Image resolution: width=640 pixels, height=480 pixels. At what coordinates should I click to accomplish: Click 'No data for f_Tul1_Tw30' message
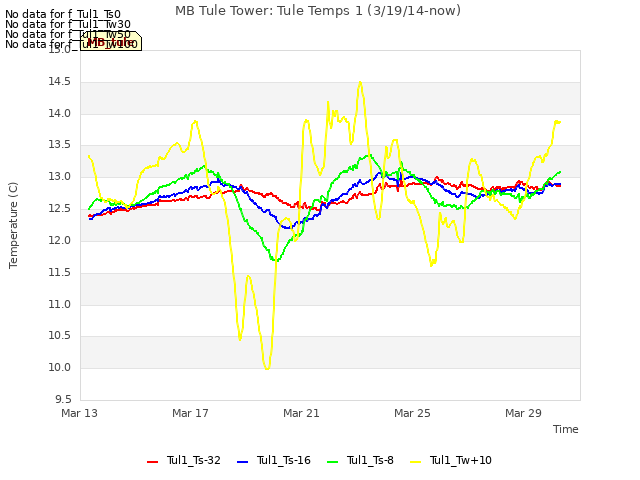[x=68, y=24]
